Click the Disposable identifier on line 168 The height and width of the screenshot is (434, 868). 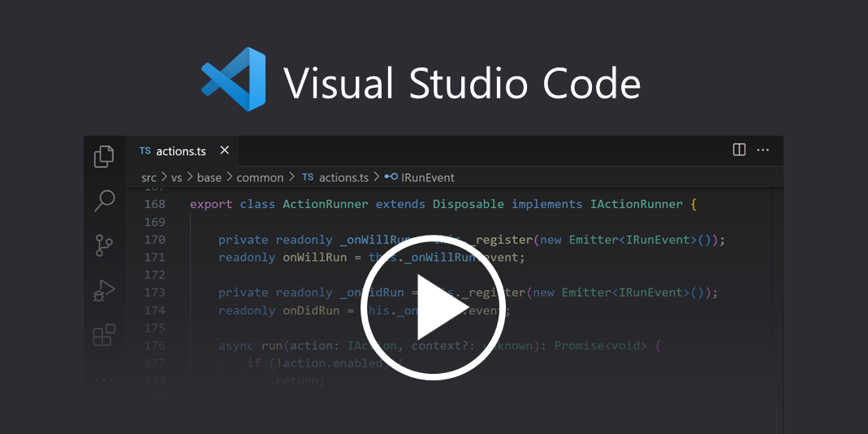469,204
